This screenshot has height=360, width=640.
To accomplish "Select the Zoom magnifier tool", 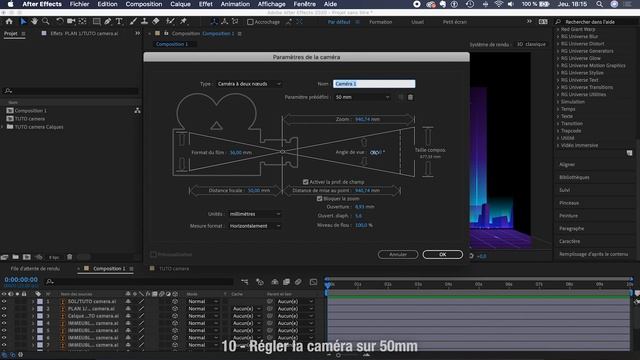I will (x=46, y=21).
